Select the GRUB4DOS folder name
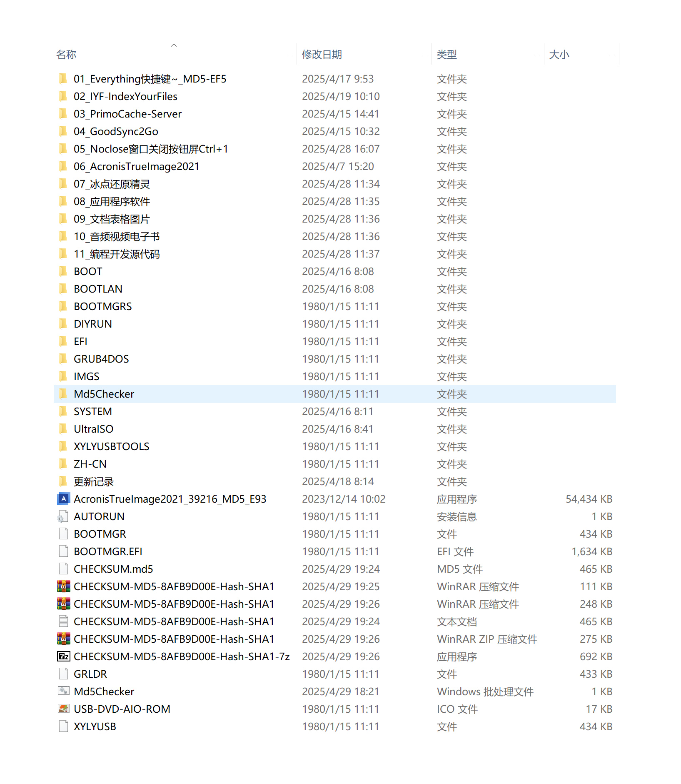 point(101,359)
